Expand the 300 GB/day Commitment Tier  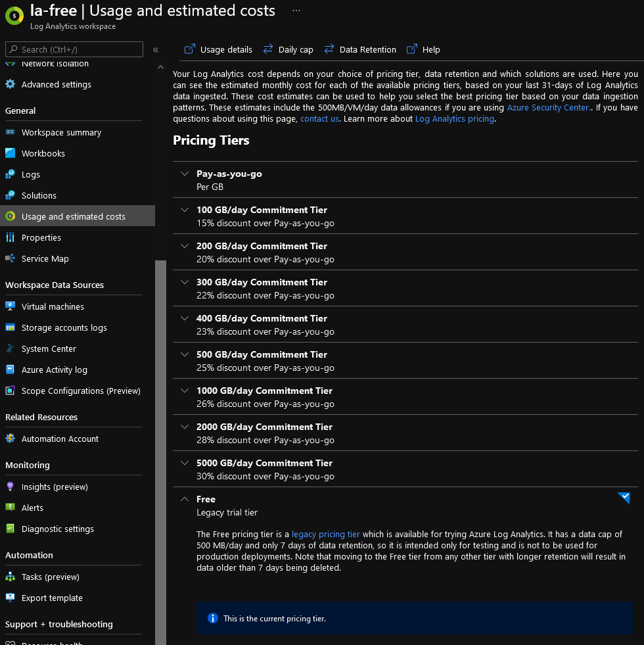(x=185, y=282)
